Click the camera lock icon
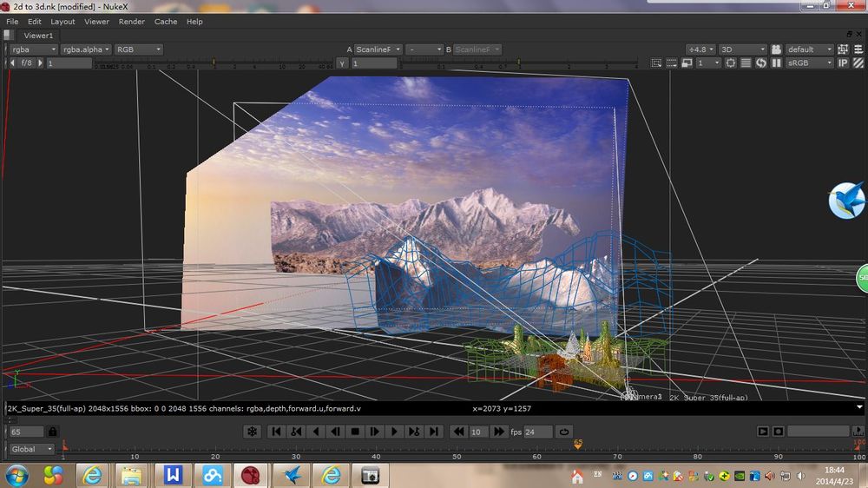The image size is (868, 488). coord(777,49)
